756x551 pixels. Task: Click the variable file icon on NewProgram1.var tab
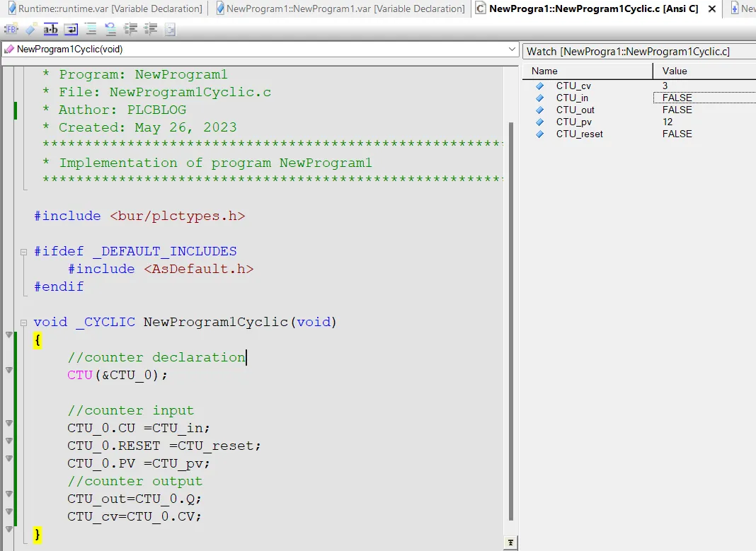point(220,8)
